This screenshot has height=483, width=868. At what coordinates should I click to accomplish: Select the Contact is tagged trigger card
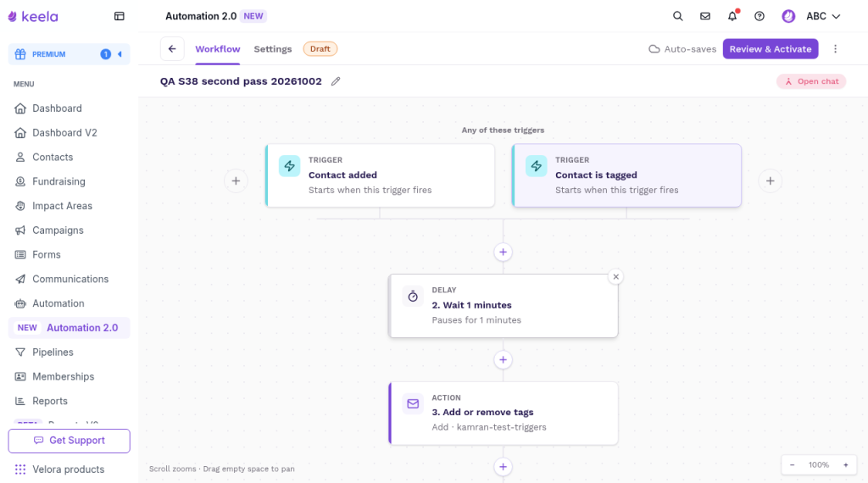click(x=626, y=175)
